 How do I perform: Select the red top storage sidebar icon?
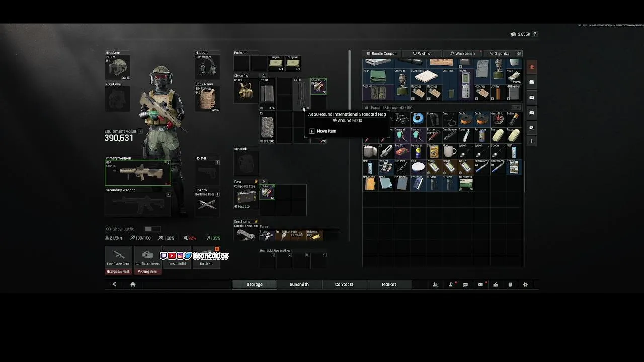(x=532, y=67)
